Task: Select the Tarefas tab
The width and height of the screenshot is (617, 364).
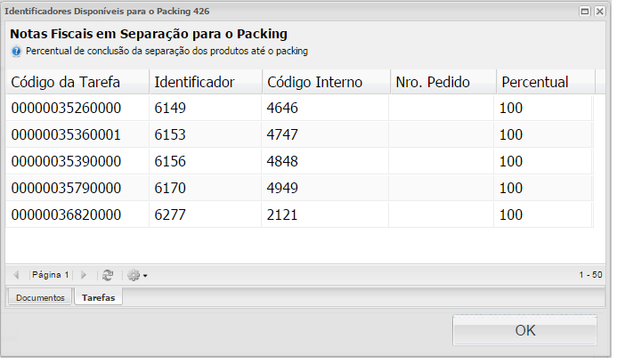Action: (98, 298)
